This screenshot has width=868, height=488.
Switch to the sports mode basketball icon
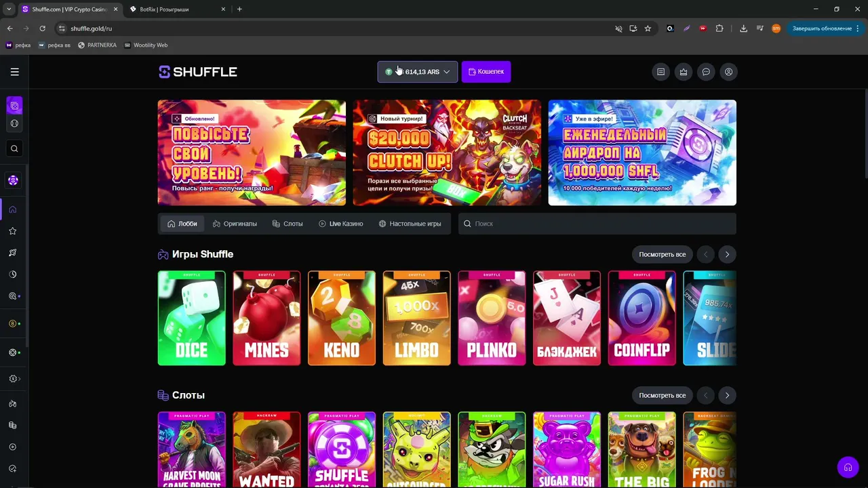coord(14,124)
